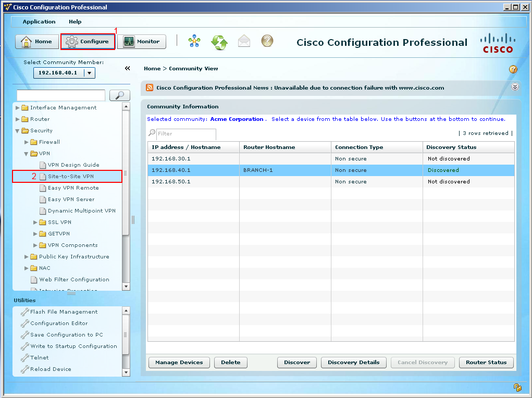Click the lock status icon at bottom right

click(x=517, y=387)
